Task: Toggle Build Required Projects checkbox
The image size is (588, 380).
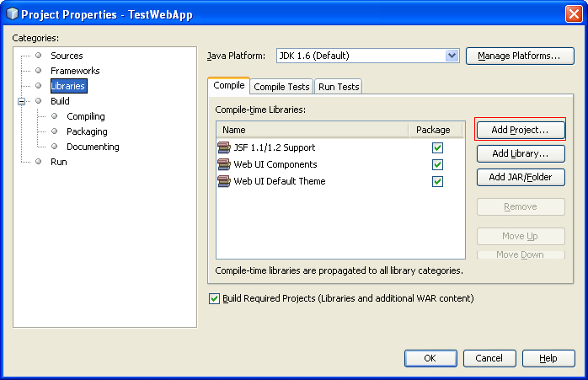Action: (214, 299)
